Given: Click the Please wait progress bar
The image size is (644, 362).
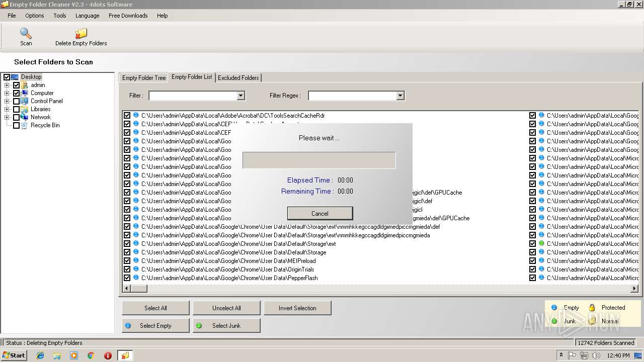Looking at the screenshot, I should point(319,160).
